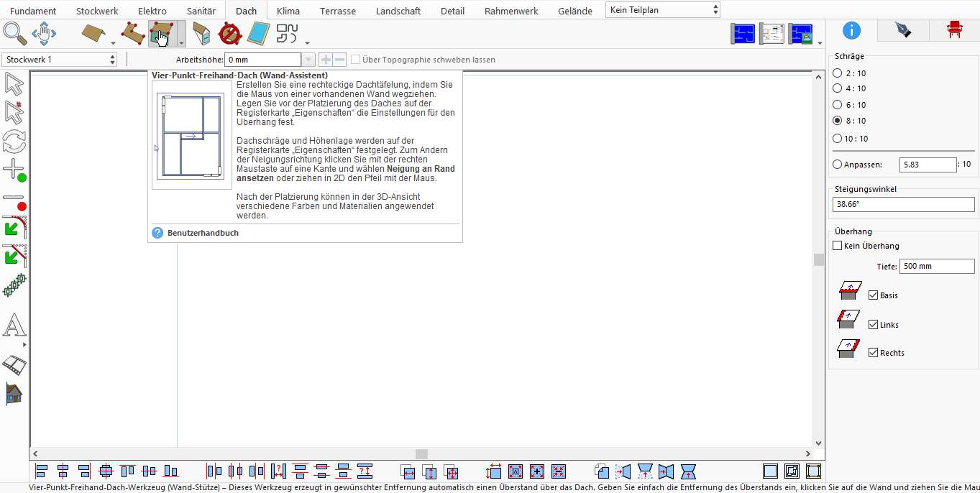Select the Anpassen custom slope radio

(x=837, y=165)
